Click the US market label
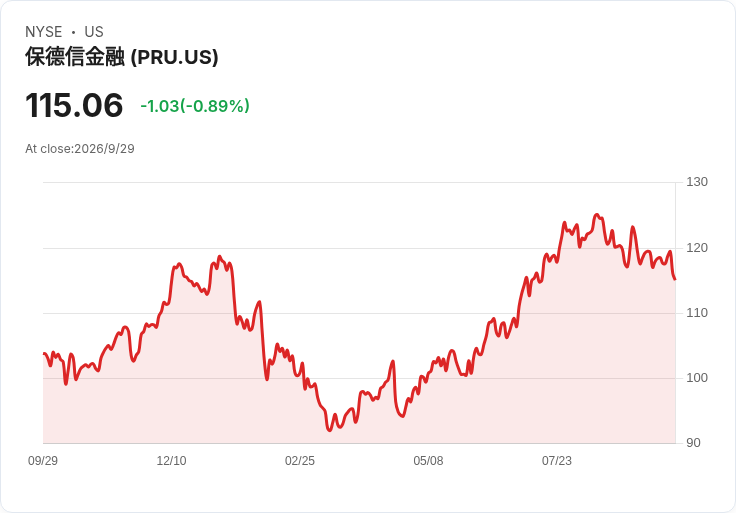This screenshot has width=736, height=513. click(94, 32)
